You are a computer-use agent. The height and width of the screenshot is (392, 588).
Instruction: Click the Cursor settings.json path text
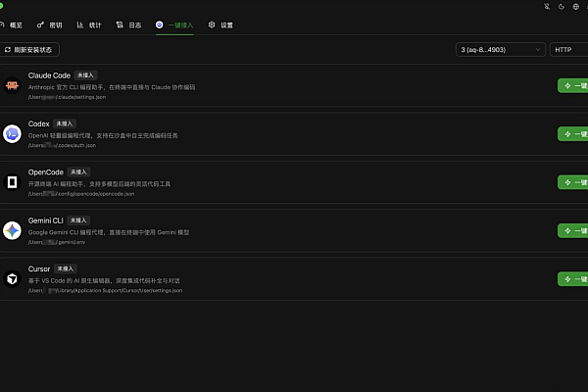(105, 291)
